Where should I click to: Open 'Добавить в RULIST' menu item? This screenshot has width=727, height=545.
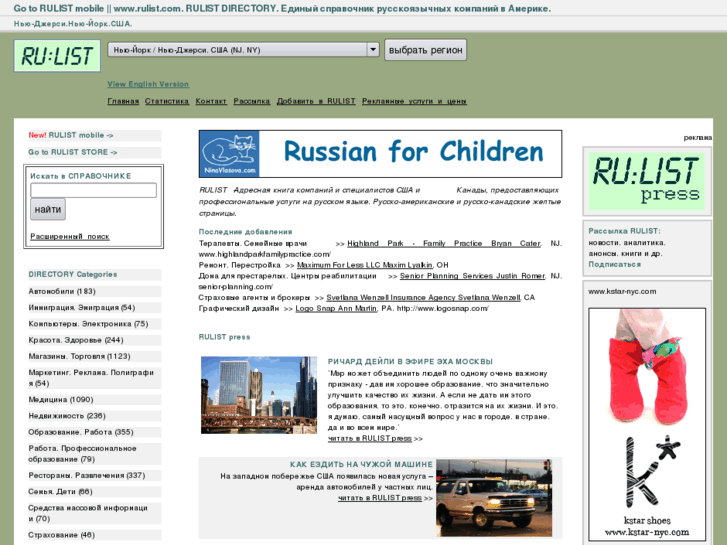[x=316, y=101]
